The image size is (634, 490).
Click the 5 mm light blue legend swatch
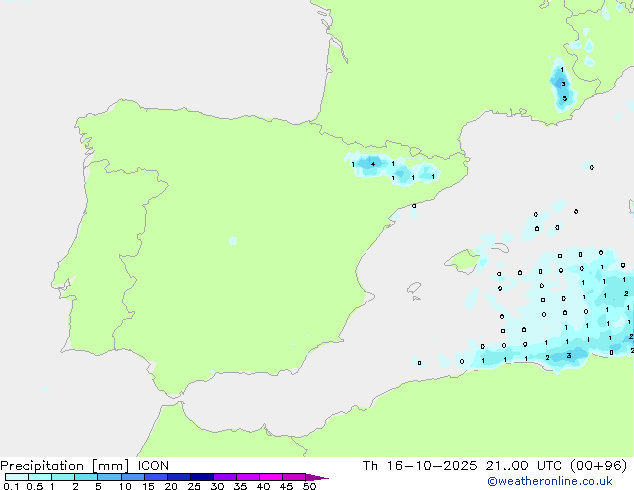point(109,477)
